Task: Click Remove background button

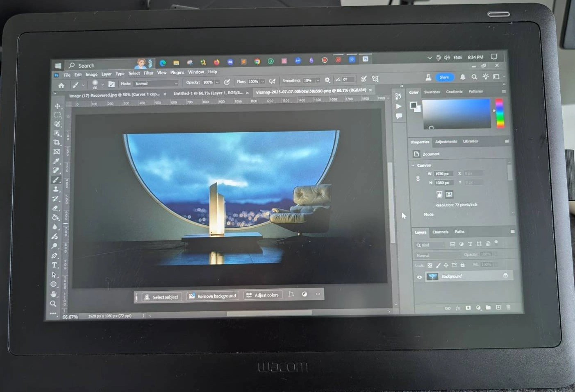Action: (212, 296)
